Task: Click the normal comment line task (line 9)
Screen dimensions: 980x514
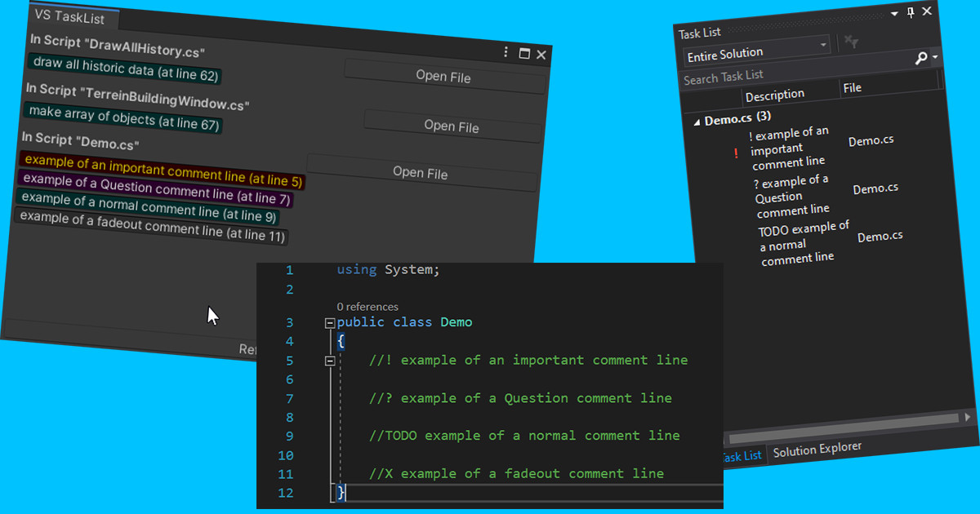Action: click(x=148, y=206)
